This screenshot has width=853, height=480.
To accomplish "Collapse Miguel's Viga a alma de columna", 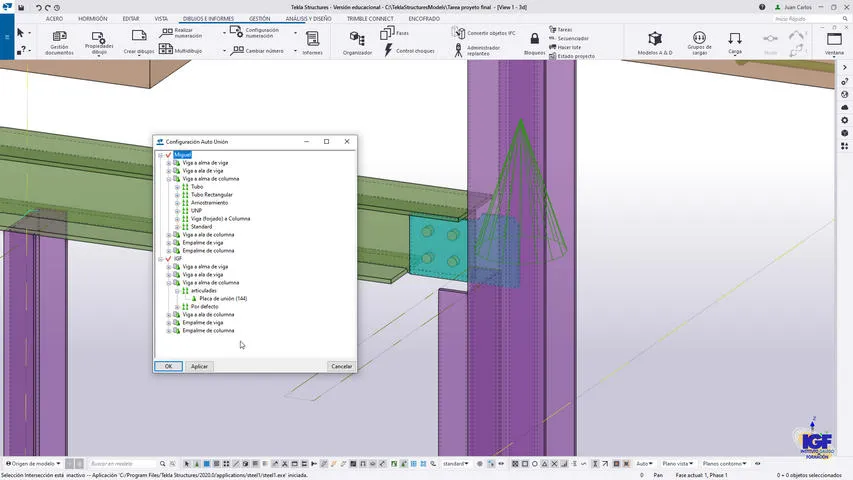I will click(169, 179).
